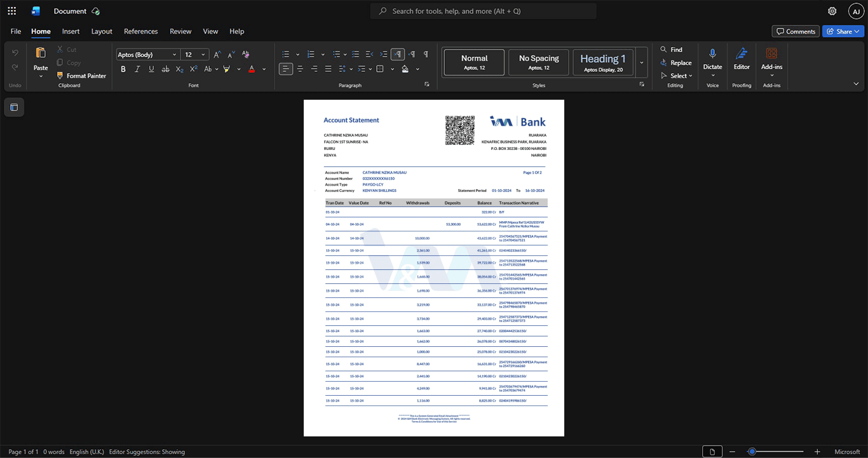
Task: Expand the Paste options arrow
Action: pyautogui.click(x=41, y=76)
